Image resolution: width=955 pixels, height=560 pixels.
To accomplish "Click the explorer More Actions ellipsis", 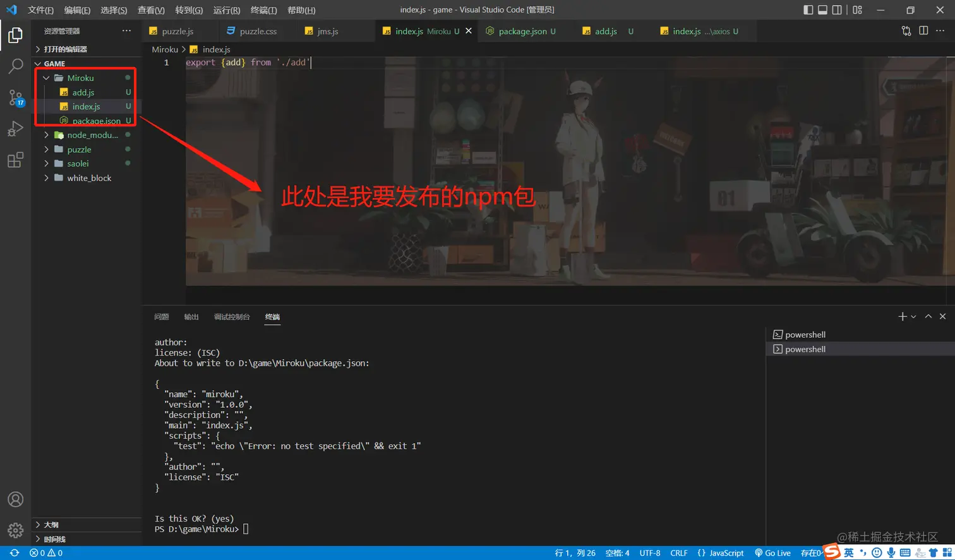I will point(126,31).
